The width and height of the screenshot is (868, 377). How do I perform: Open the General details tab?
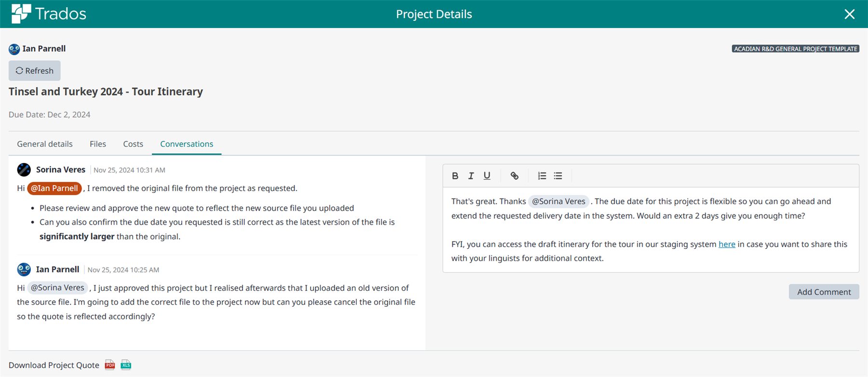coord(45,144)
